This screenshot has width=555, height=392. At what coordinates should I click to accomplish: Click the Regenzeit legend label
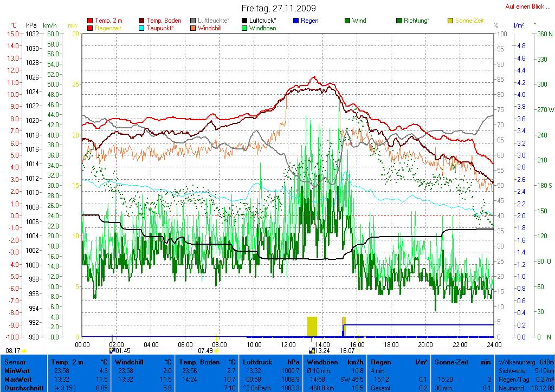click(109, 28)
